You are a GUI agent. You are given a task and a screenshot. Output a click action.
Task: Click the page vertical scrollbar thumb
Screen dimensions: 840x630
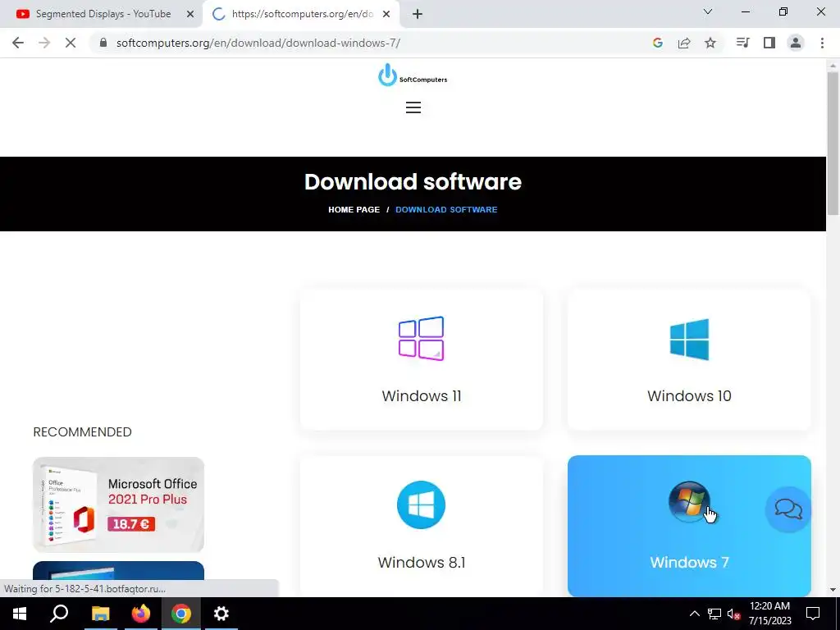833,144
